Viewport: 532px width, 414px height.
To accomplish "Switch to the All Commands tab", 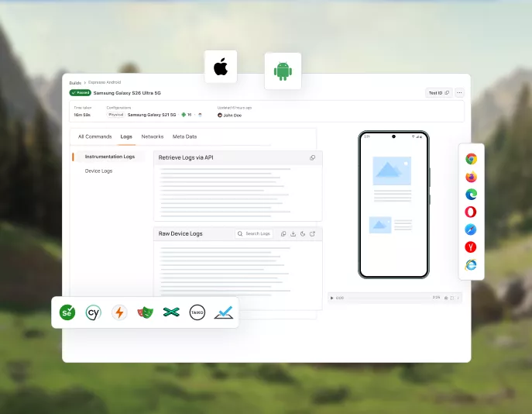I will 95,136.
